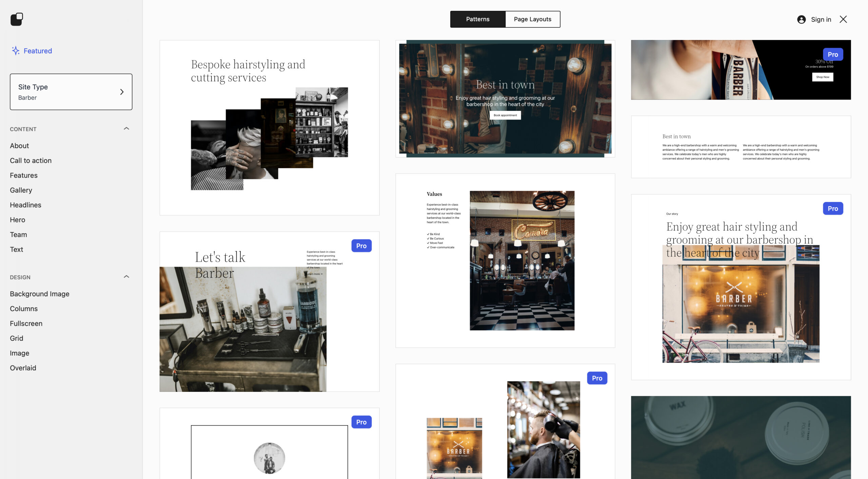
Task: Switch to the Page Layouts tab
Action: 532,19
